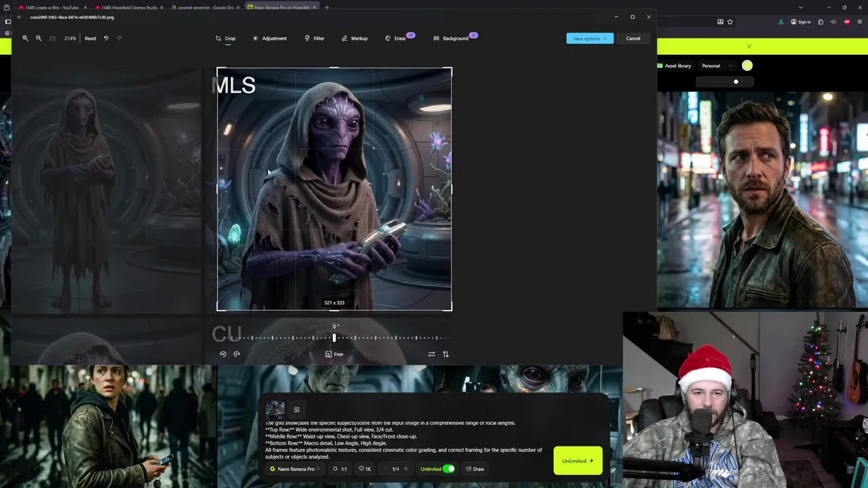Switch to the Higgsfield Cinema Studio tab
868x488 pixels.
point(129,7)
